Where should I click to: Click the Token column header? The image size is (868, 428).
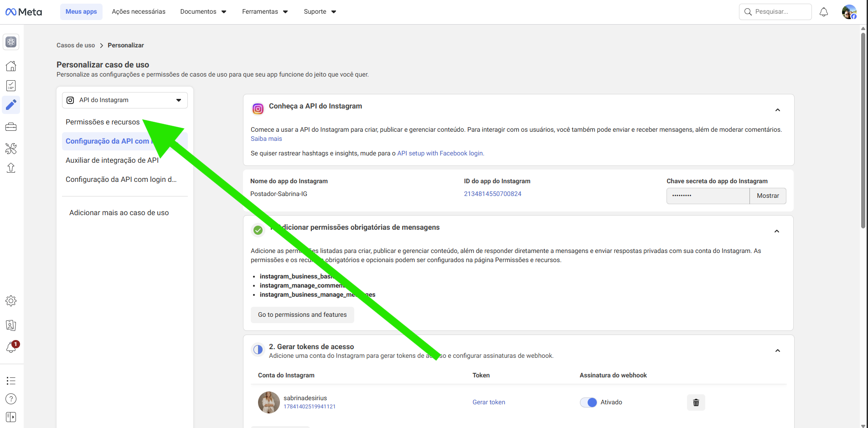[x=481, y=376]
